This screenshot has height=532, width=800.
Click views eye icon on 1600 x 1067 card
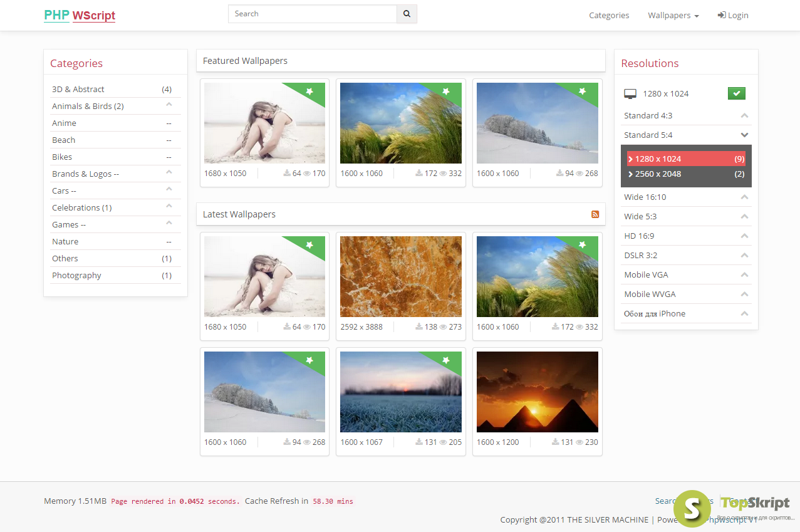click(443, 442)
